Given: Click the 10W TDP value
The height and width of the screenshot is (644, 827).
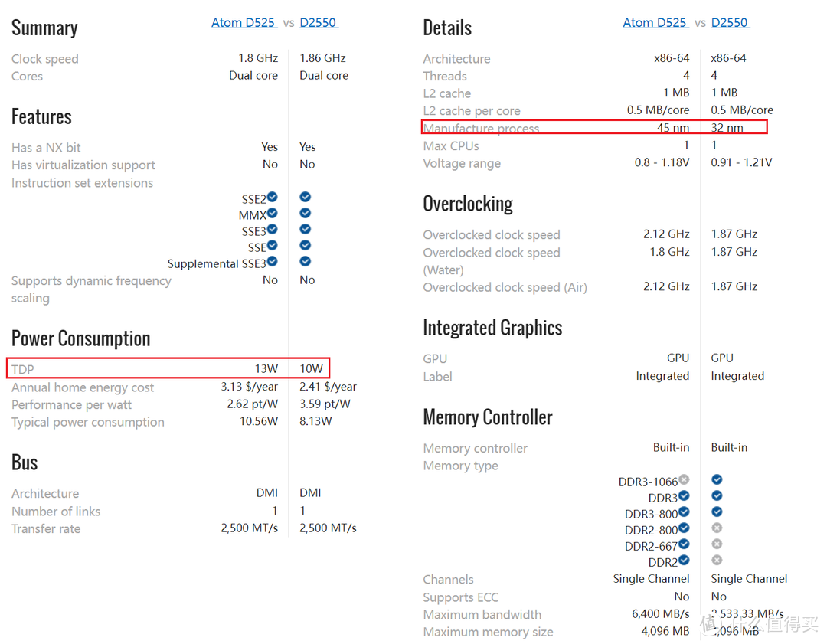Looking at the screenshot, I should coord(311,368).
